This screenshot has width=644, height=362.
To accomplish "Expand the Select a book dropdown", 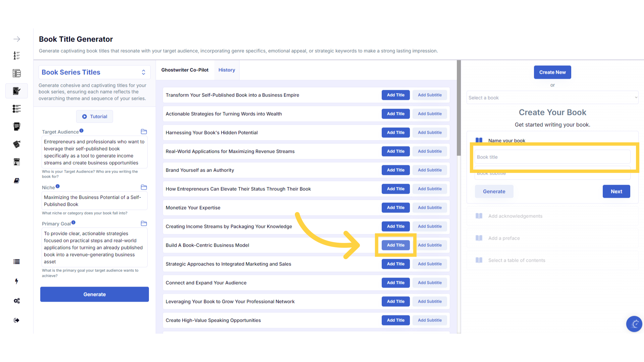I will pos(552,98).
